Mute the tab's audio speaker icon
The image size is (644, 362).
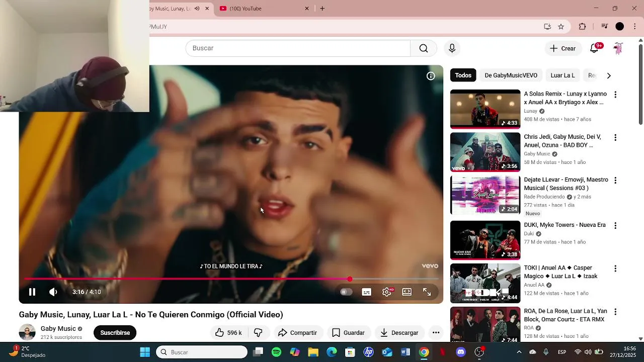pos(197,9)
